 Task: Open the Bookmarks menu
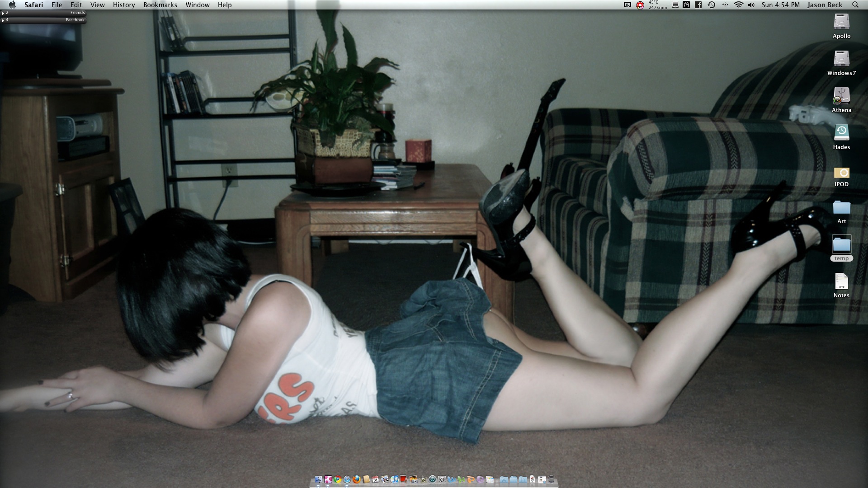click(160, 5)
